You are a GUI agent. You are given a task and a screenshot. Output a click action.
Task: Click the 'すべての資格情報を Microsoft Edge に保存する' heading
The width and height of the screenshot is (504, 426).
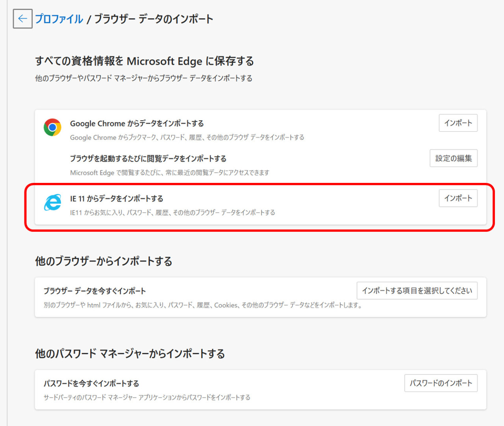click(x=145, y=61)
